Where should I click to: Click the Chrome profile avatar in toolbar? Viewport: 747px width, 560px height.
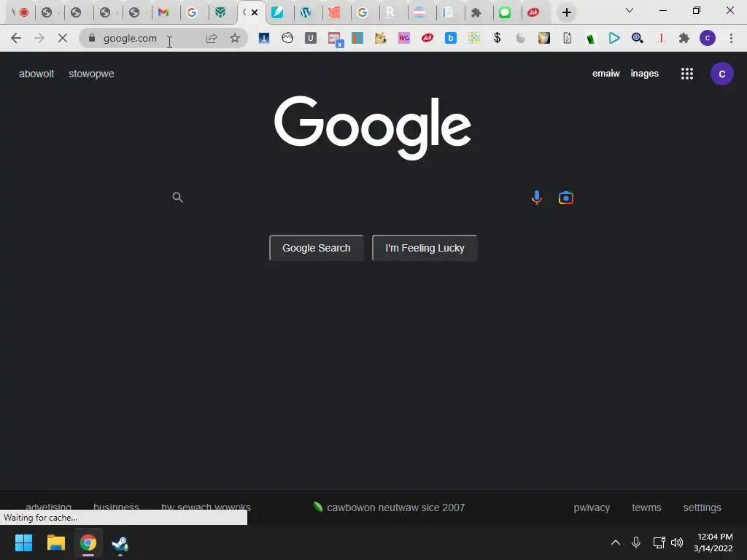coord(708,38)
